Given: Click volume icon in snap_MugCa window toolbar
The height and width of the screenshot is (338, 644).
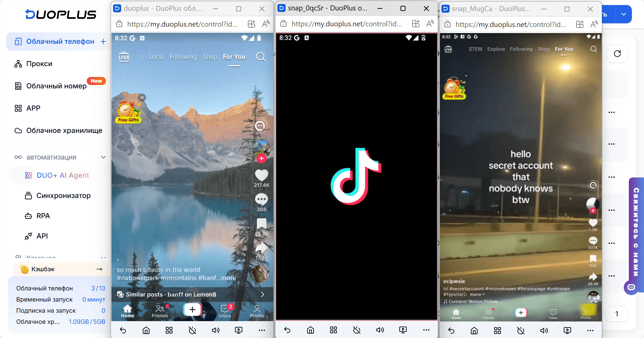Looking at the screenshot, I should (544, 331).
